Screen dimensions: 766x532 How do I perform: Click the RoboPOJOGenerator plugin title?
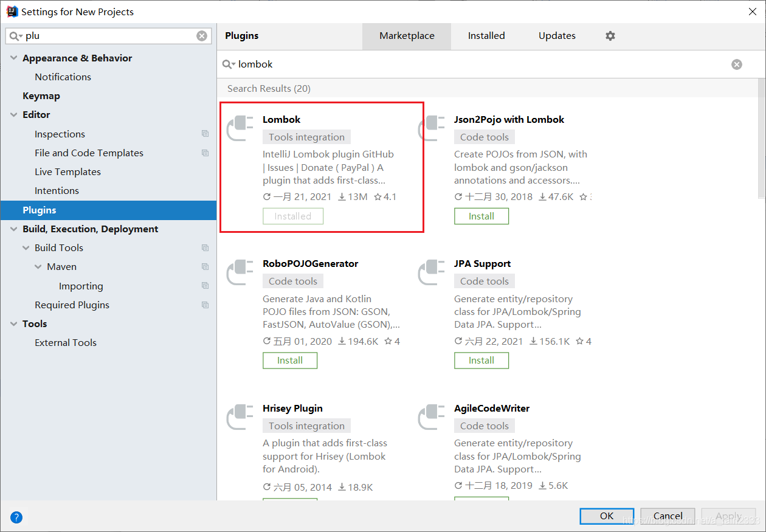pyautogui.click(x=310, y=264)
